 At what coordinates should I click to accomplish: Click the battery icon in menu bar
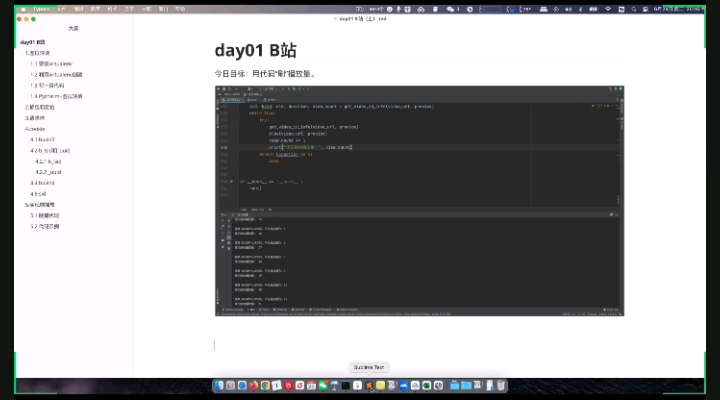click(593, 9)
